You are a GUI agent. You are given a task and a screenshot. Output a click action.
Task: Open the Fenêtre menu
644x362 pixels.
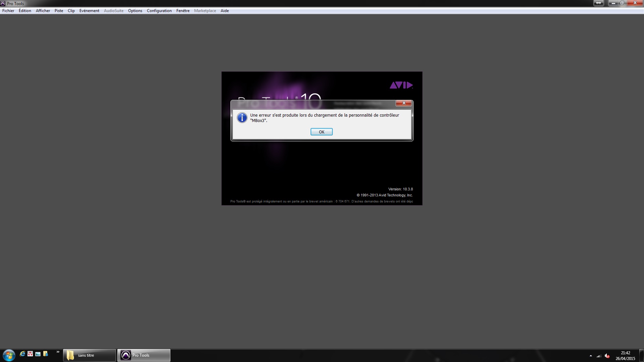click(x=183, y=11)
